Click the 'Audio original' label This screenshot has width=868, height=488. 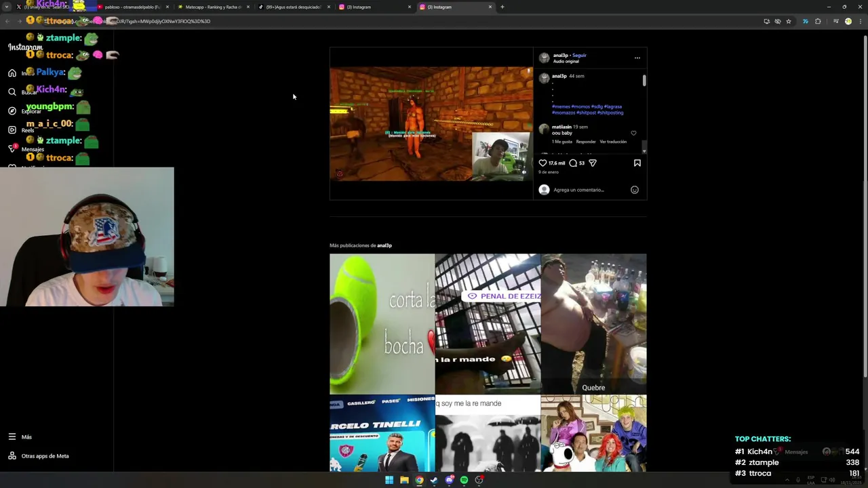[566, 62]
